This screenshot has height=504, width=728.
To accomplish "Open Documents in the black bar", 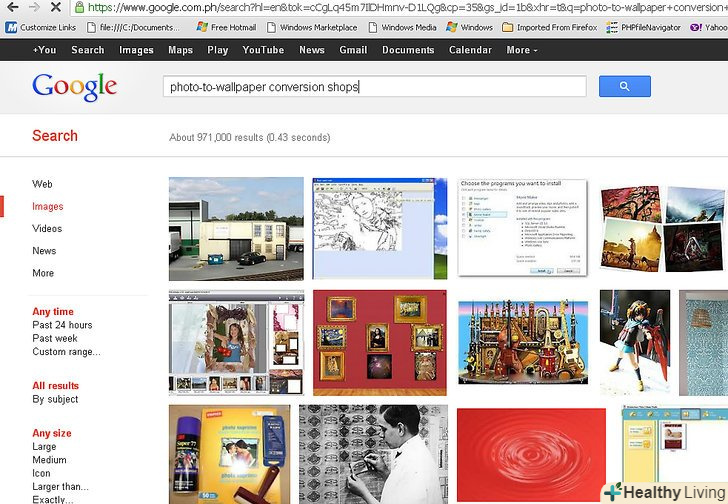I will click(408, 50).
